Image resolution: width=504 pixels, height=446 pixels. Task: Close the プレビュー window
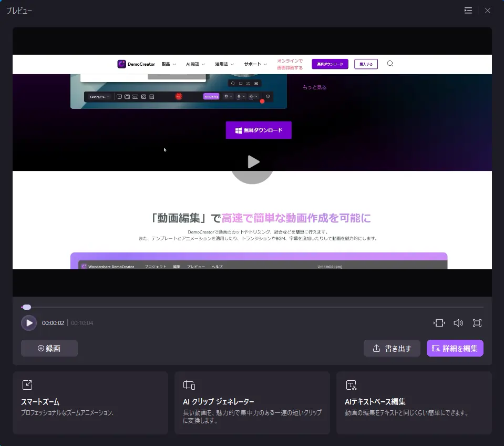pyautogui.click(x=488, y=11)
